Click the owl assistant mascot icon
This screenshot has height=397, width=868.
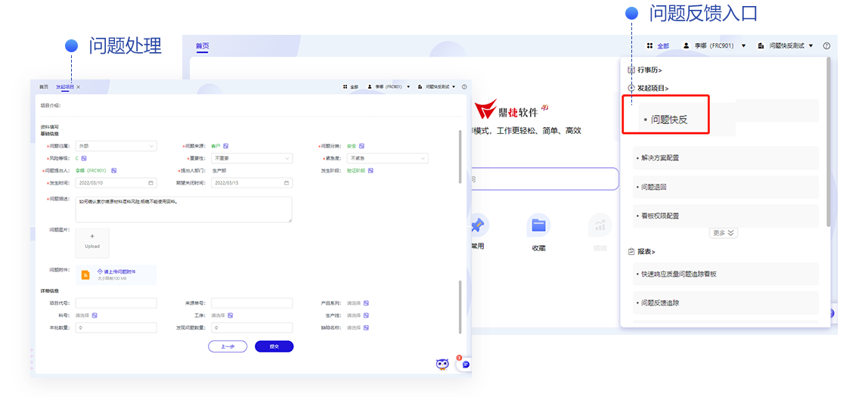(442, 364)
